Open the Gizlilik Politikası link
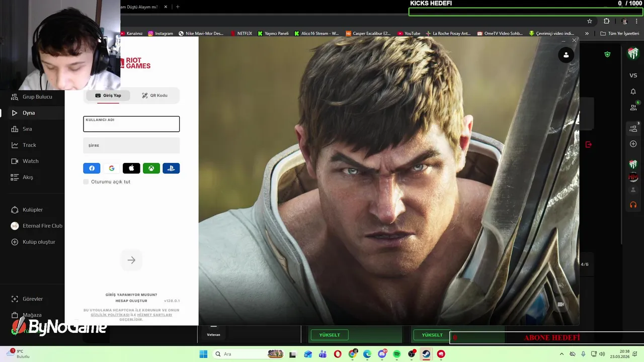Viewport: 644px width, 362px height. (x=110, y=315)
